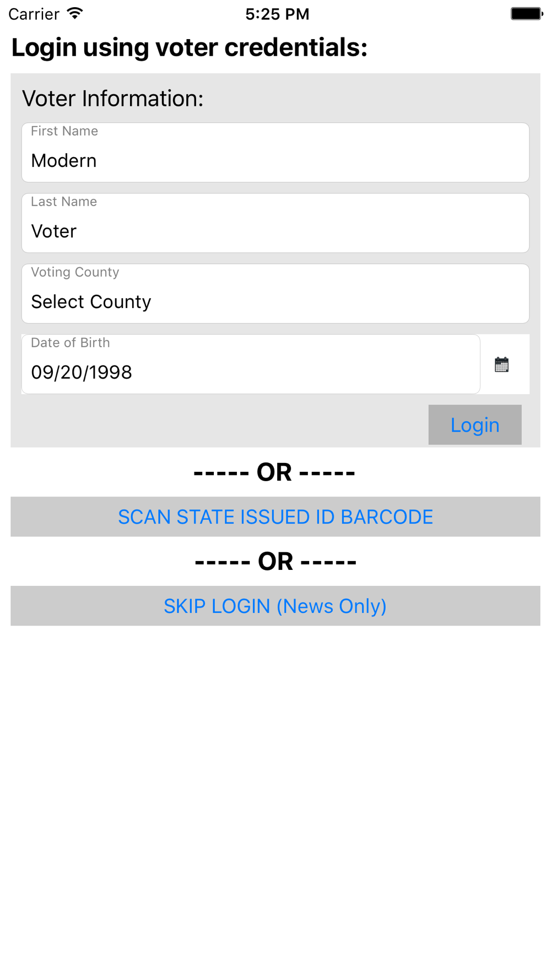The image size is (551, 980).
Task: Edit the Date of Birth field
Action: (251, 364)
